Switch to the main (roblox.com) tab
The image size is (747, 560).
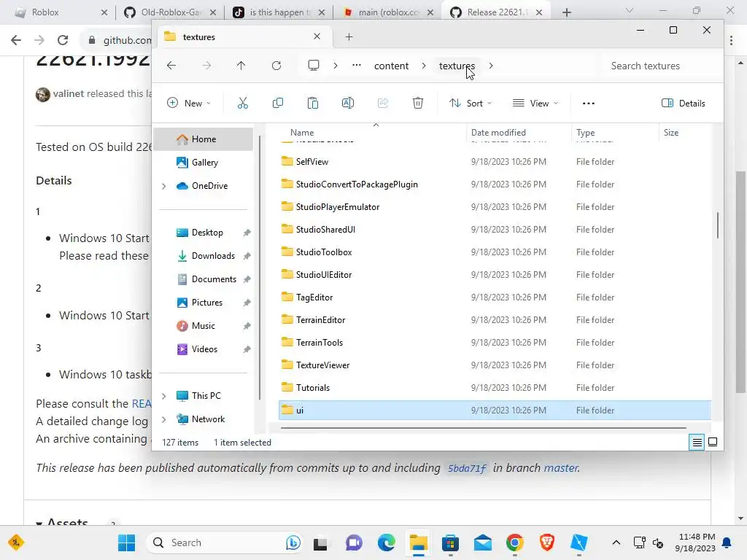point(387,12)
